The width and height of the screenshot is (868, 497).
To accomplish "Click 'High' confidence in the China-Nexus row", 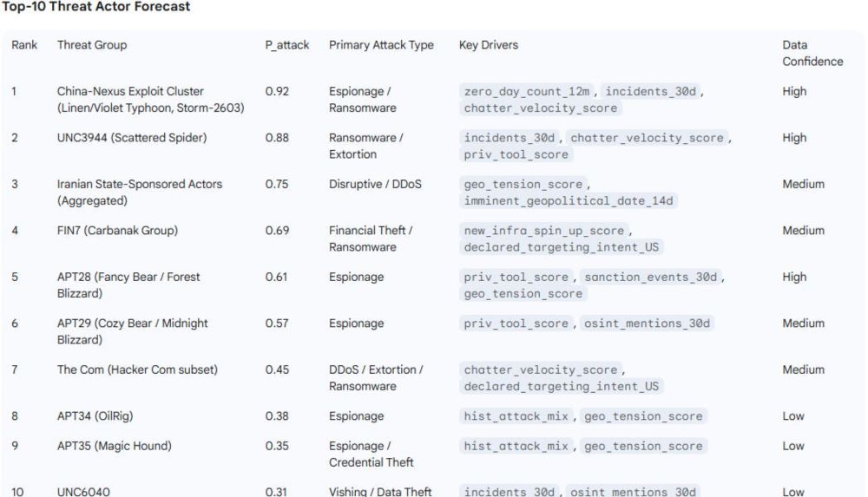I will click(x=794, y=91).
